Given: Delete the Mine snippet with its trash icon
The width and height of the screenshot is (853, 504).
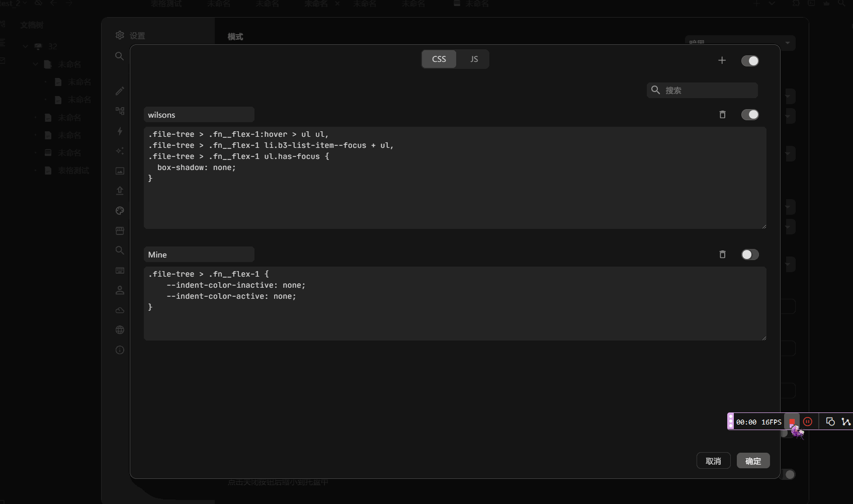Looking at the screenshot, I should click(722, 255).
